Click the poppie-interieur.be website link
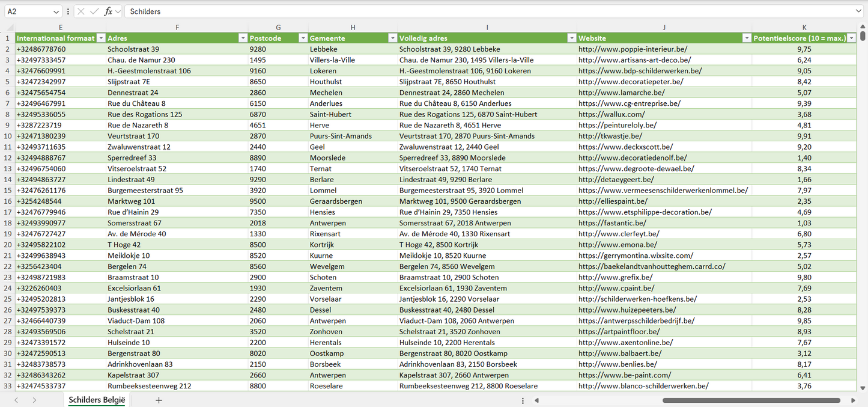The image size is (868, 407). pos(633,49)
